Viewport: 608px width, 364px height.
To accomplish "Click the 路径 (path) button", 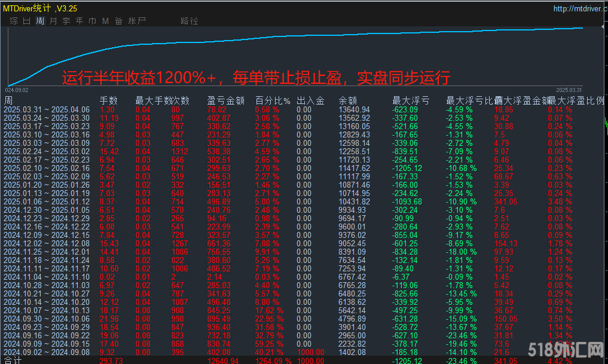I will tap(189, 21).
